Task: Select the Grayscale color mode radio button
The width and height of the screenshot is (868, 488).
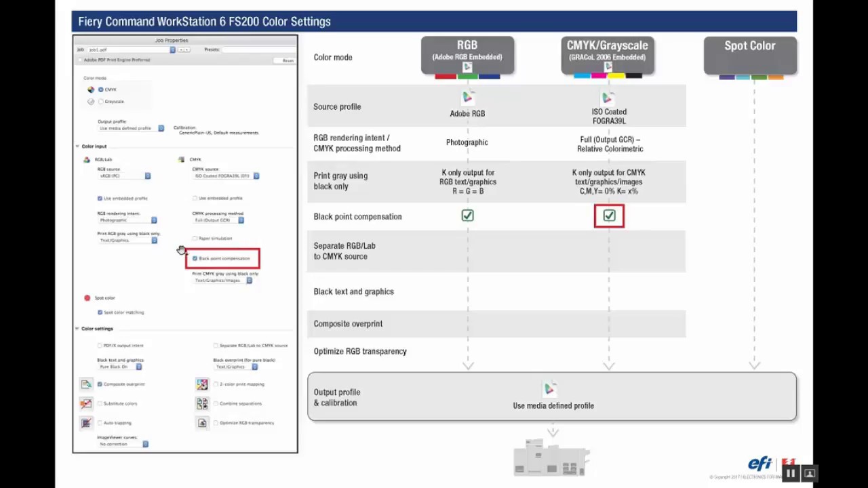Action: pyautogui.click(x=101, y=102)
